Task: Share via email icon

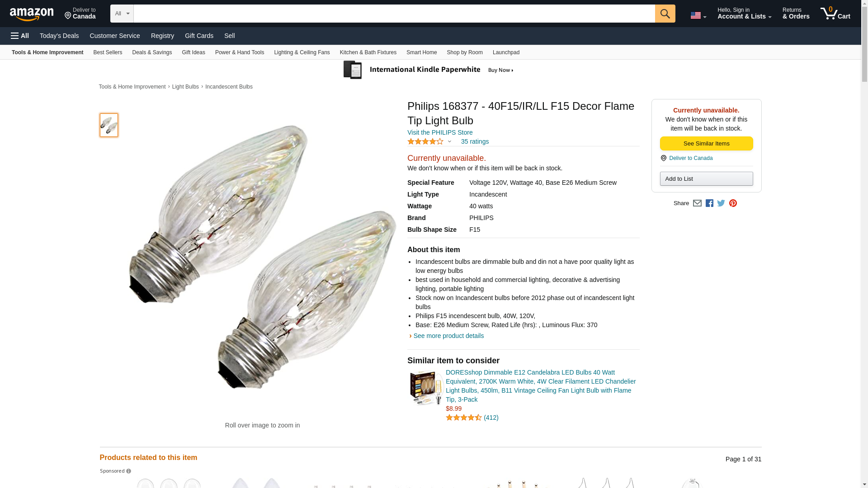Action: pyautogui.click(x=697, y=203)
